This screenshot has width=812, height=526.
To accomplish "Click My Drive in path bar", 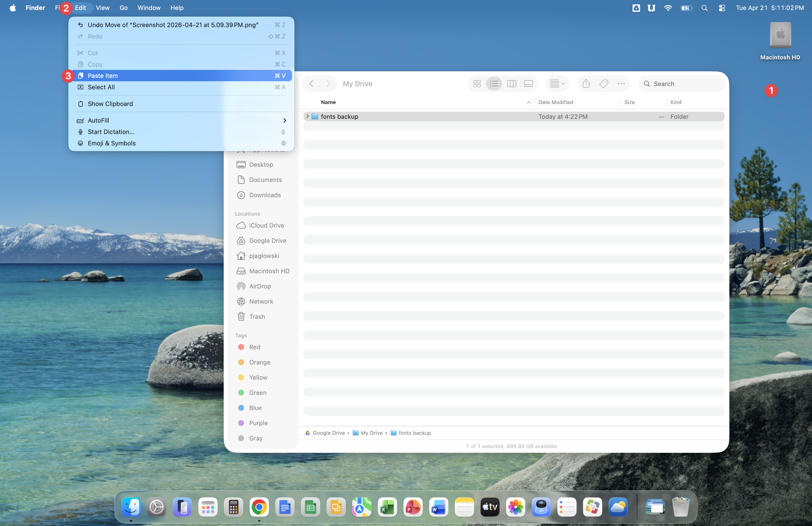I will pos(371,432).
